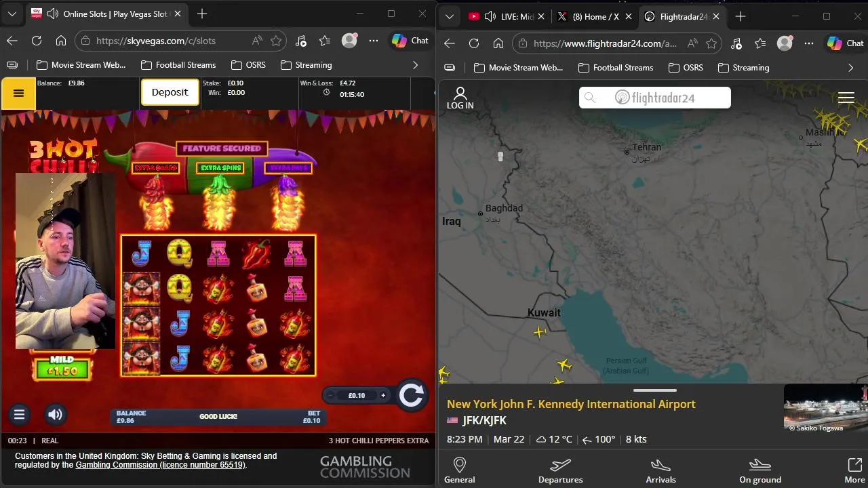Click the Gambling Commission logo
Viewport: 868px width, 488px height.
coord(365,467)
